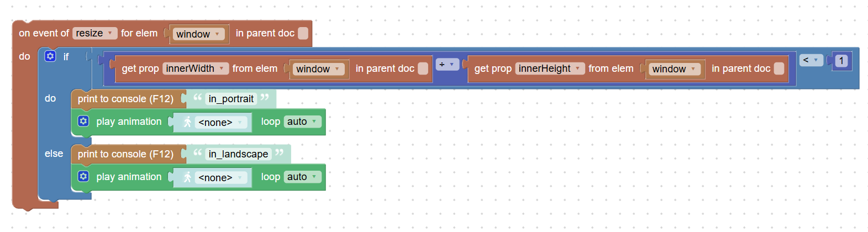Viewport: 868px width, 232px height.
Task: Click running figure icon in second animation selector
Action: (188, 177)
